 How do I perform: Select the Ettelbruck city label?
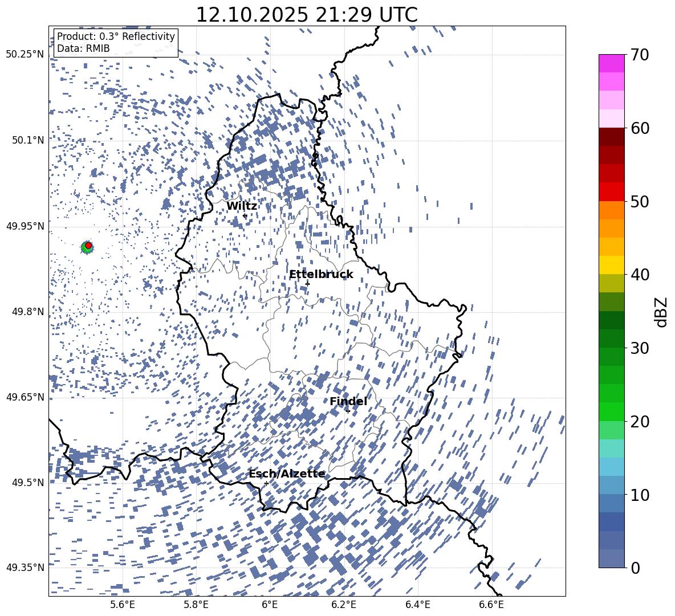click(321, 275)
